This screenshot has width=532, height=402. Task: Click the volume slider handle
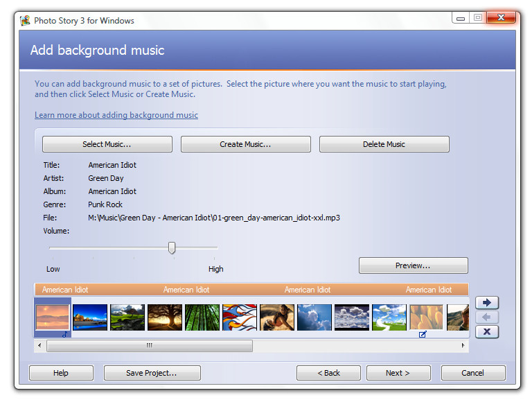tap(172, 248)
